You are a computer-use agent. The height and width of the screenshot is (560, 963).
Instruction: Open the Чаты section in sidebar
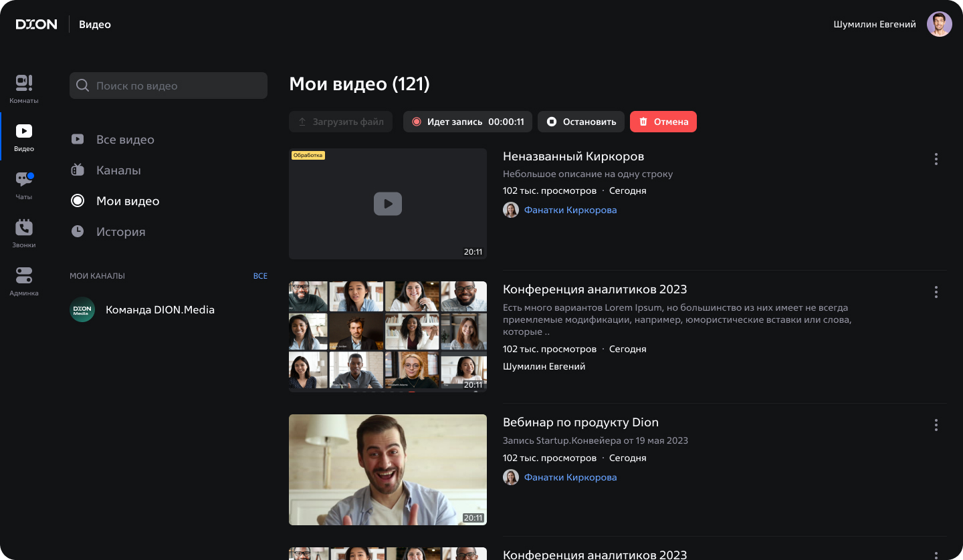pos(24,185)
